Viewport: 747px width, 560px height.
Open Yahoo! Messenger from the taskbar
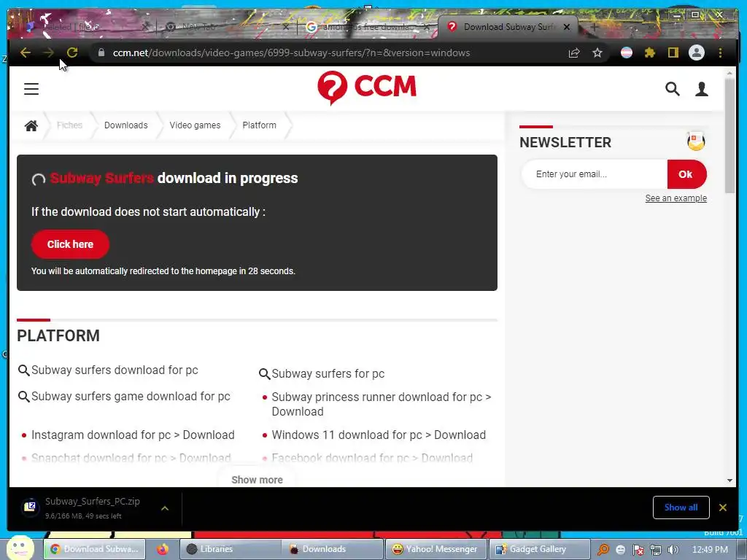point(436,549)
